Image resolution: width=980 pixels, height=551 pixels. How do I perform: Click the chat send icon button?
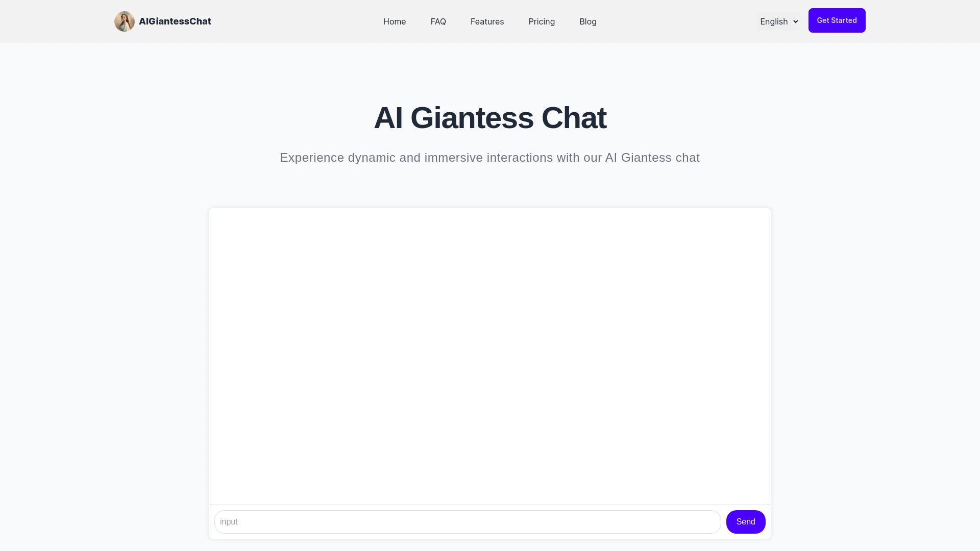746,521
